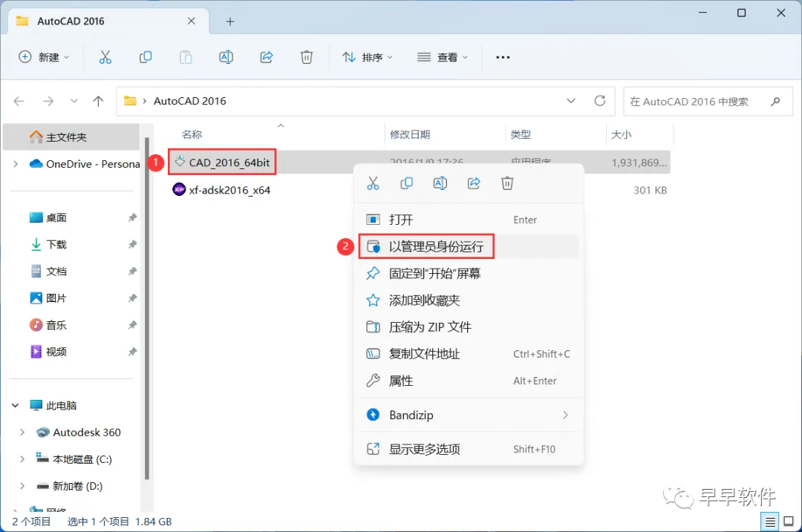The height and width of the screenshot is (532, 802).
Task: Unpin 桌面 from quick access
Action: [132, 217]
